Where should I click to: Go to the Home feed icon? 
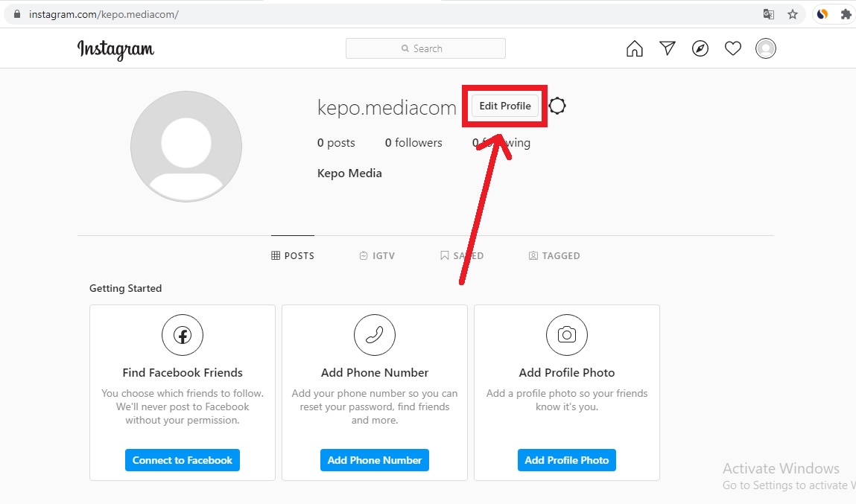634,48
